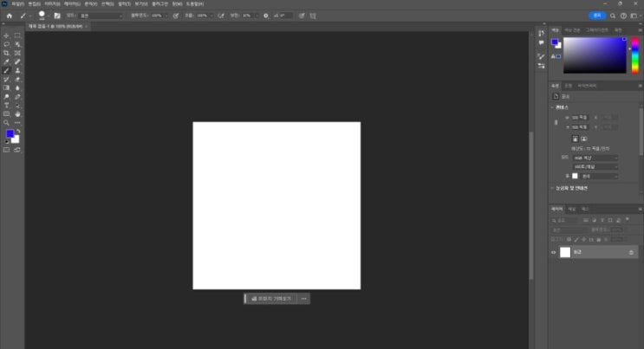Image resolution: width=644 pixels, height=349 pixels.
Task: Open the 파일 (File) menu
Action: (x=17, y=3)
